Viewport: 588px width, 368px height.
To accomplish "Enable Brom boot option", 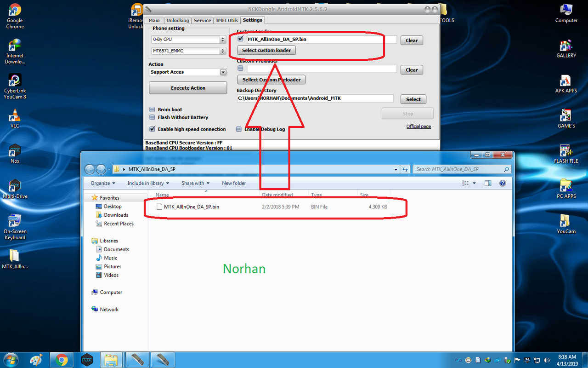I will (x=152, y=109).
